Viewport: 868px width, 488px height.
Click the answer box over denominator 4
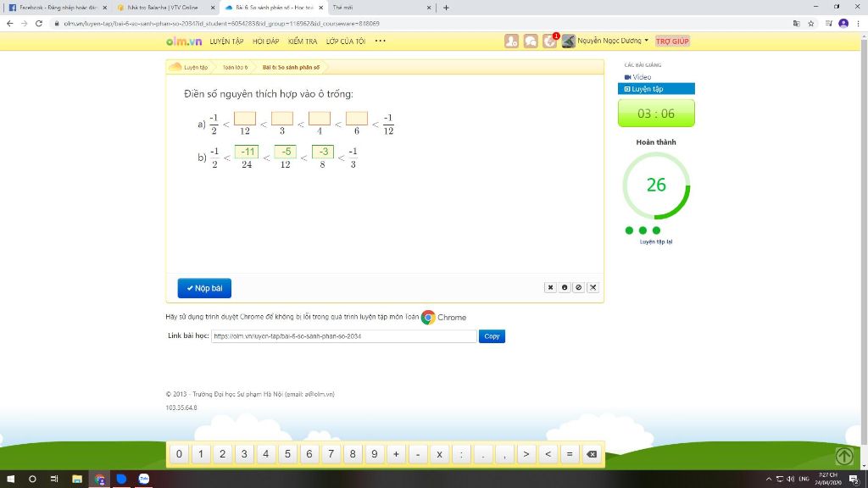(x=320, y=119)
